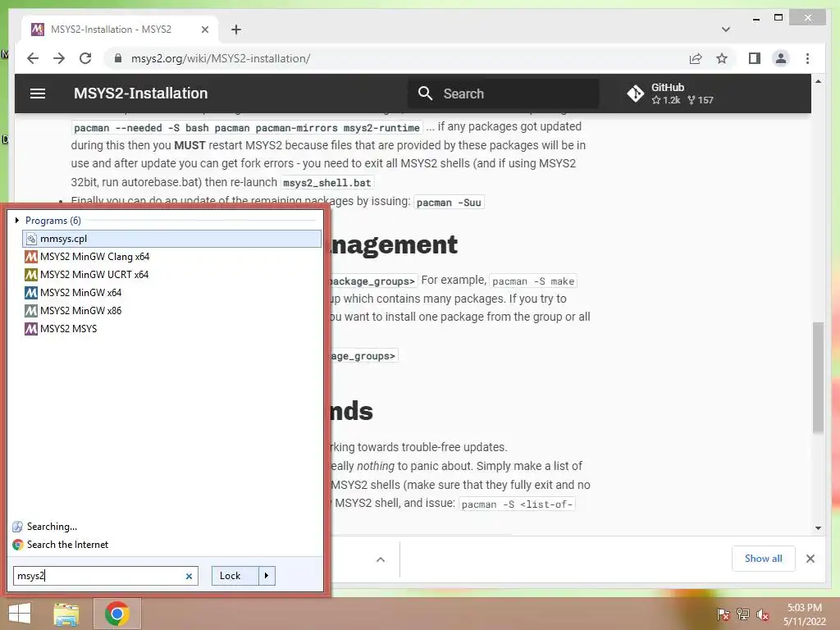Open the GitHub repository link
Viewport: 840px width, 630px height.
670,94
